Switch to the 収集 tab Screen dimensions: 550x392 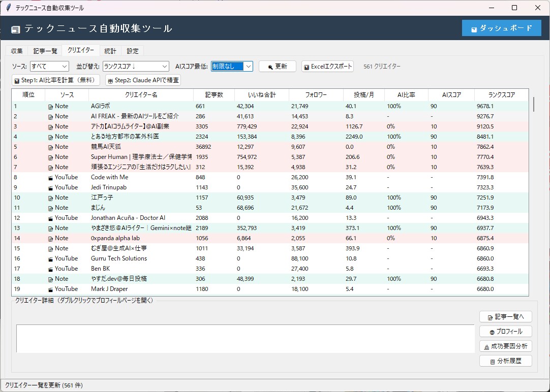16,51
